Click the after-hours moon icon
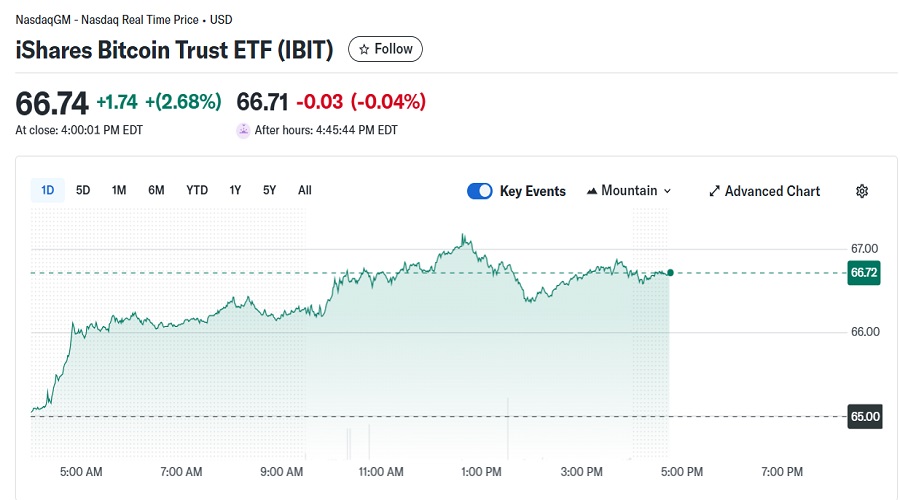The height and width of the screenshot is (500, 900). (x=243, y=130)
